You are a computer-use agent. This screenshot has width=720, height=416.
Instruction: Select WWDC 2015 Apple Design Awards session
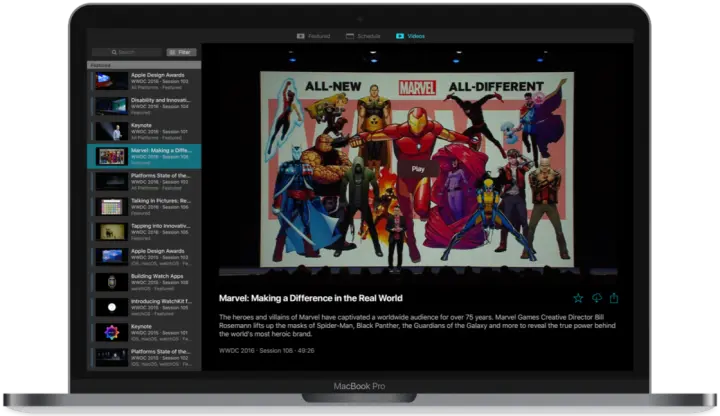(144, 257)
